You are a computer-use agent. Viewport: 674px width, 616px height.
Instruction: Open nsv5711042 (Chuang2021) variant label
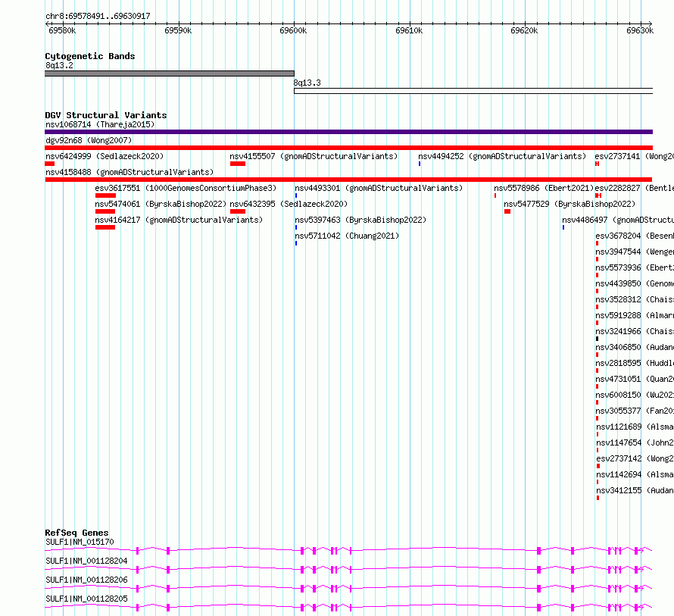coord(347,236)
